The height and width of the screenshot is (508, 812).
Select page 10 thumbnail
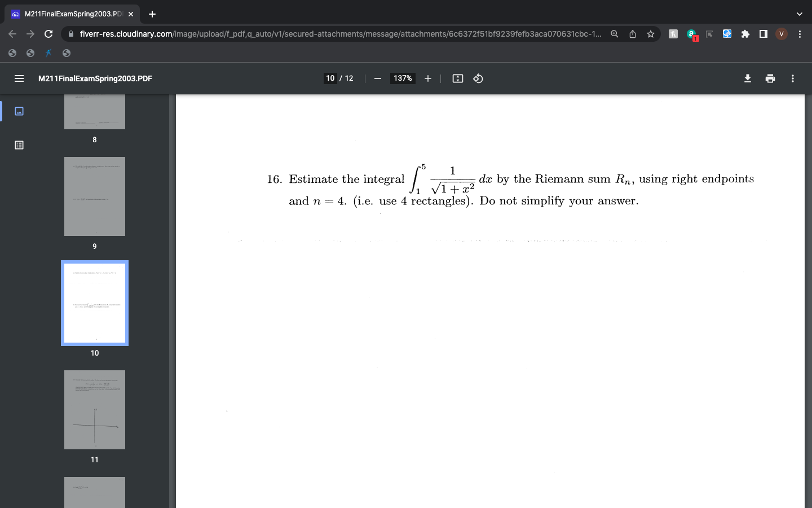(x=95, y=303)
